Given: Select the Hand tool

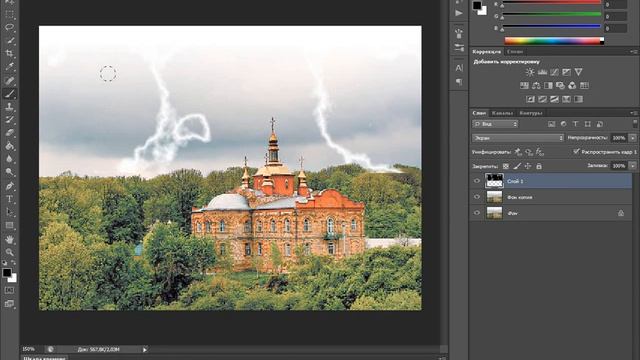Looking at the screenshot, I should [9, 240].
